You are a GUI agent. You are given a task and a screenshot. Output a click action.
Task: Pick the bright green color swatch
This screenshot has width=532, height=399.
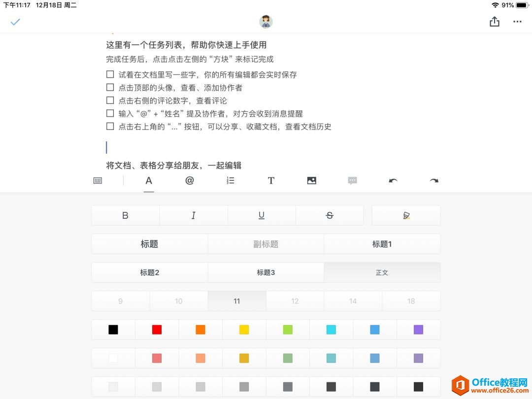[288, 330]
